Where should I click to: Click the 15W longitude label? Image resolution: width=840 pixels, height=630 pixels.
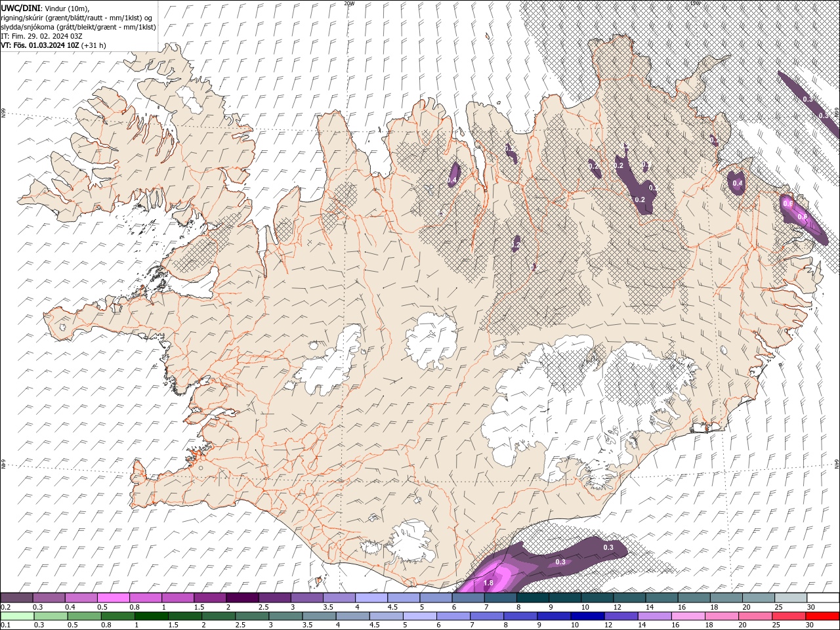[695, 3]
